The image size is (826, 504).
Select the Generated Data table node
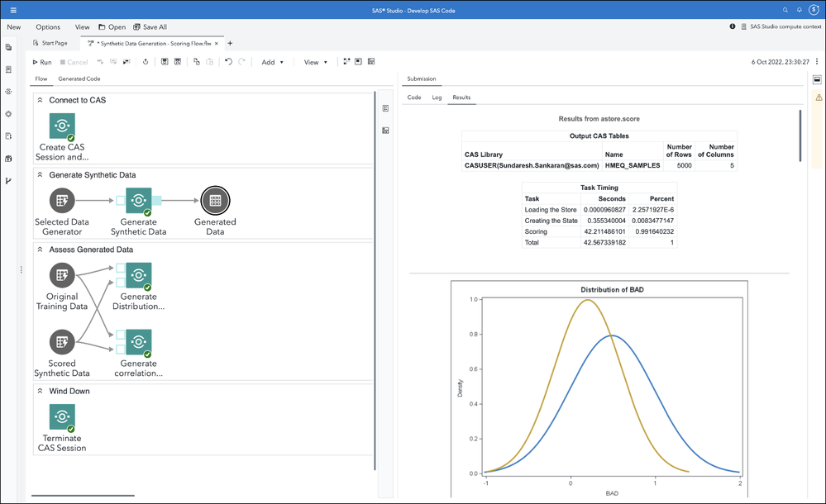tap(214, 200)
